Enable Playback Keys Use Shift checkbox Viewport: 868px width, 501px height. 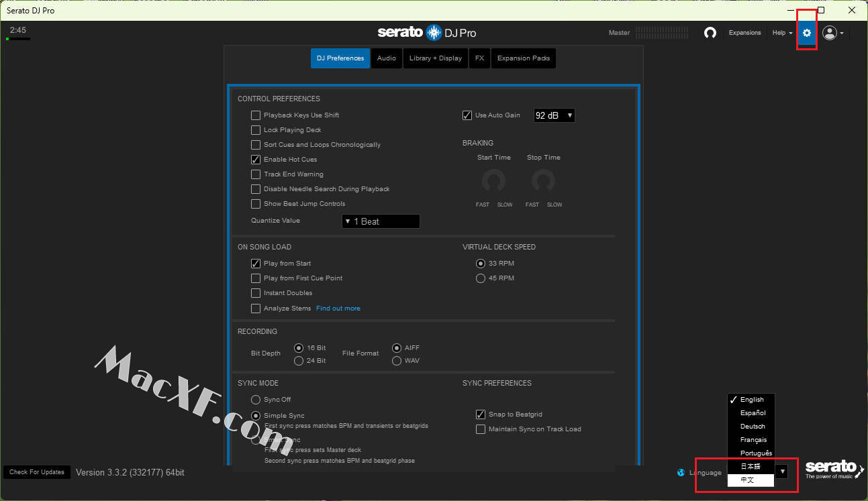click(x=256, y=115)
